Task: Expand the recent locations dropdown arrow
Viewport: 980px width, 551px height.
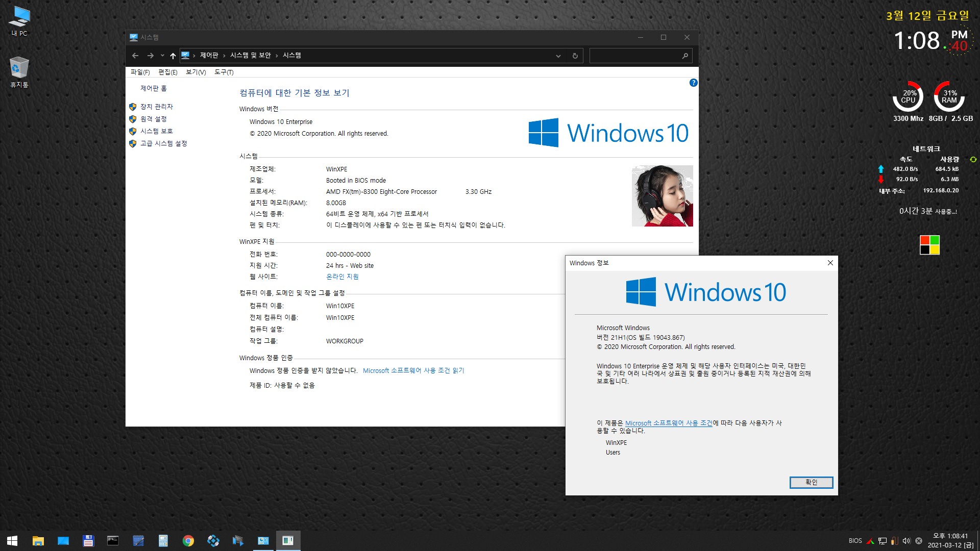Action: coord(162,56)
